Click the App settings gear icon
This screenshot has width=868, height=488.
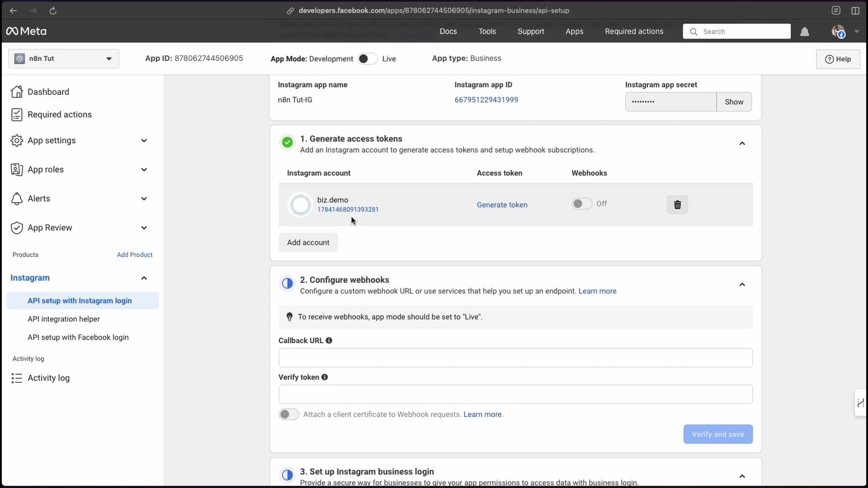point(17,141)
